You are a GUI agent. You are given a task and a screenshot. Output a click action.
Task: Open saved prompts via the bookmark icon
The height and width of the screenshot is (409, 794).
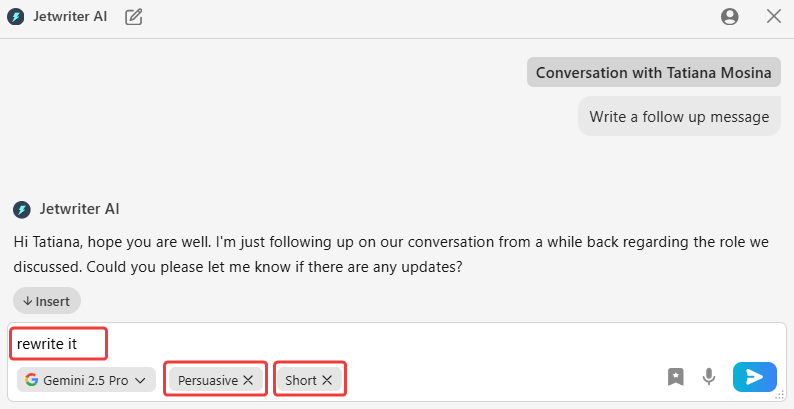676,376
